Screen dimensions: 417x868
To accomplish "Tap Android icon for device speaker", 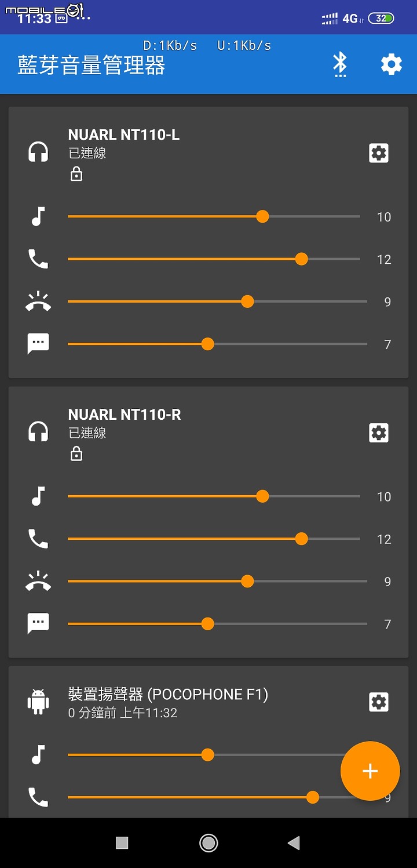I will coord(38,701).
